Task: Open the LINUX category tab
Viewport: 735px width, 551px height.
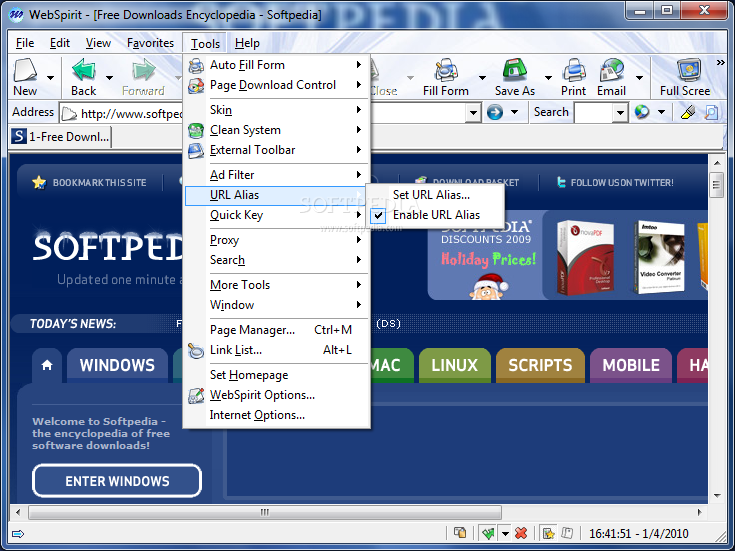Action: (x=454, y=365)
